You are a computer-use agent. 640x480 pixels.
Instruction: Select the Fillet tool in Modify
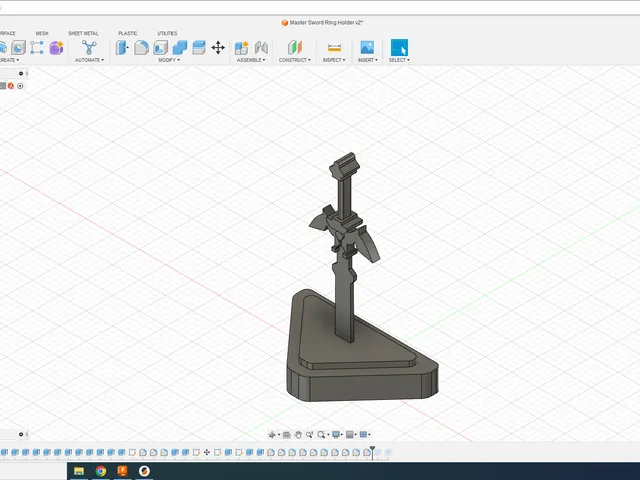click(141, 48)
